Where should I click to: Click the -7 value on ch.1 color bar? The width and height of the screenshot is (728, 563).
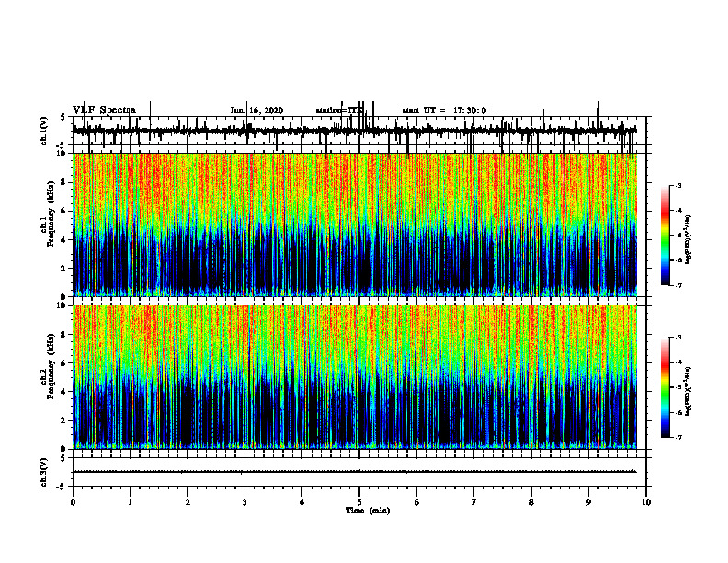[x=678, y=286]
